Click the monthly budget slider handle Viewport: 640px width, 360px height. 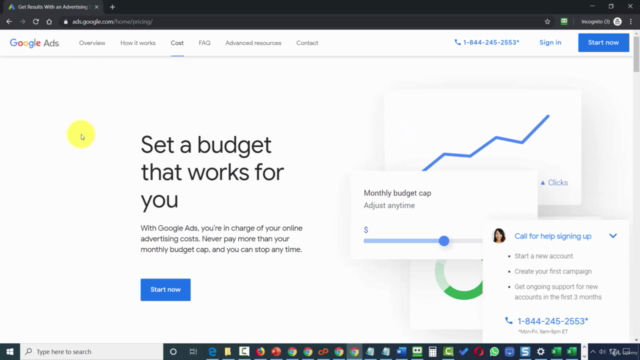(444, 241)
